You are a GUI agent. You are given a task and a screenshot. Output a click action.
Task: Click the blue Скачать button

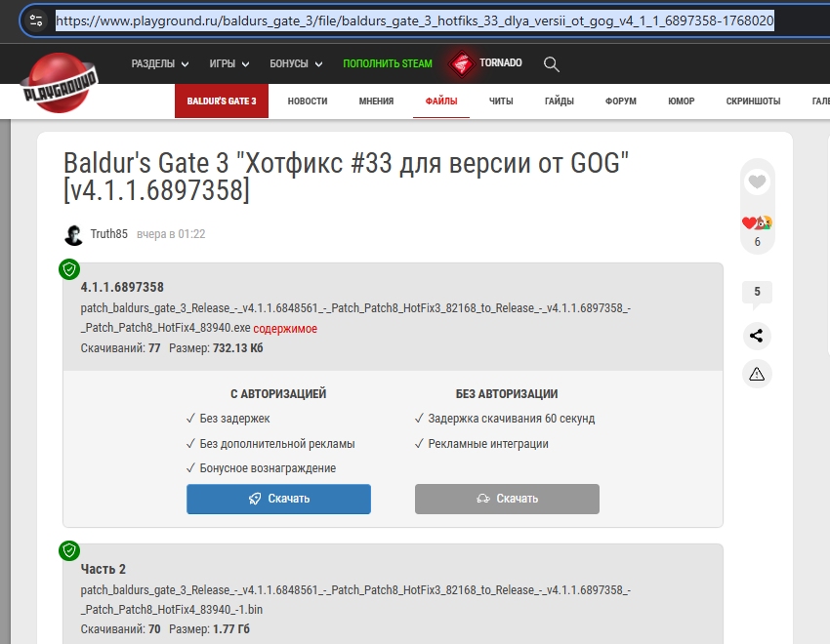coord(278,499)
